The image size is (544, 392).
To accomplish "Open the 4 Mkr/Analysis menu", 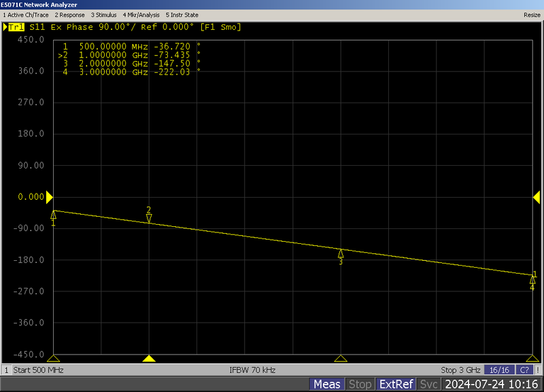I will pos(143,14).
